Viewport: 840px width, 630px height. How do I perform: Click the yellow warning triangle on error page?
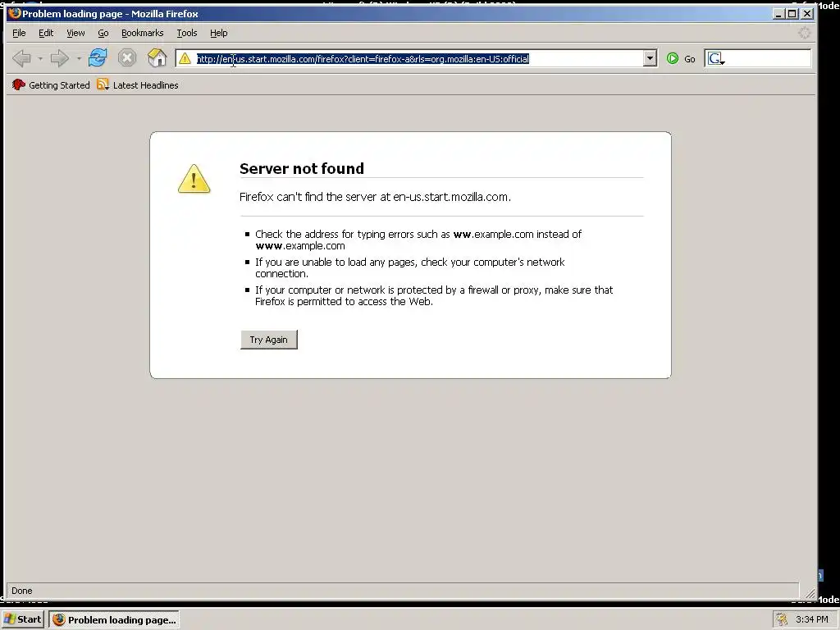click(194, 179)
